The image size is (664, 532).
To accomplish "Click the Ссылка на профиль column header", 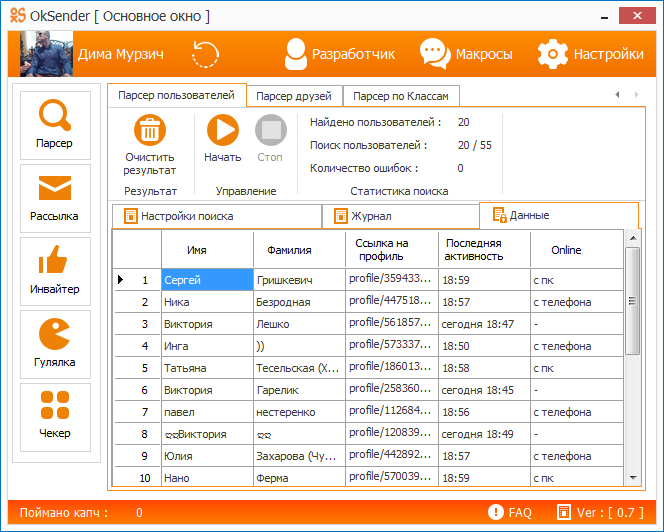I will coord(392,249).
